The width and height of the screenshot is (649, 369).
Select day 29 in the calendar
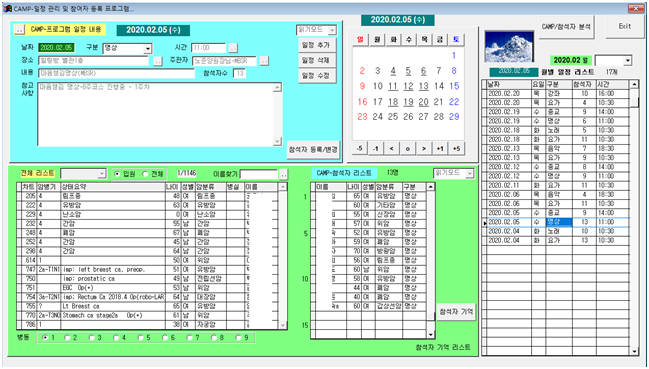(454, 117)
